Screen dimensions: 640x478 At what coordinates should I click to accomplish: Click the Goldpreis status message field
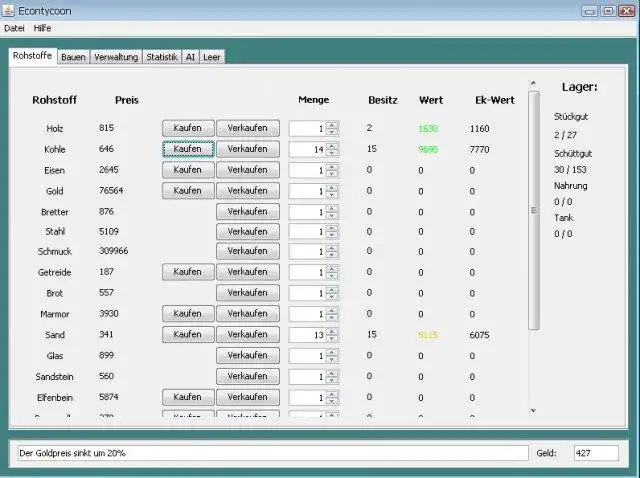[x=273, y=453]
